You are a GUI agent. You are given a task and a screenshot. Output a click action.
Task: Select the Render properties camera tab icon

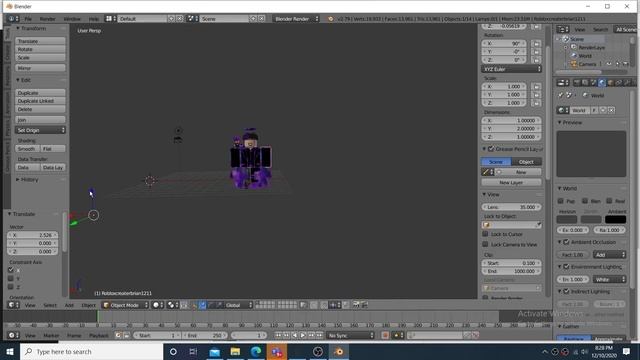576,83
